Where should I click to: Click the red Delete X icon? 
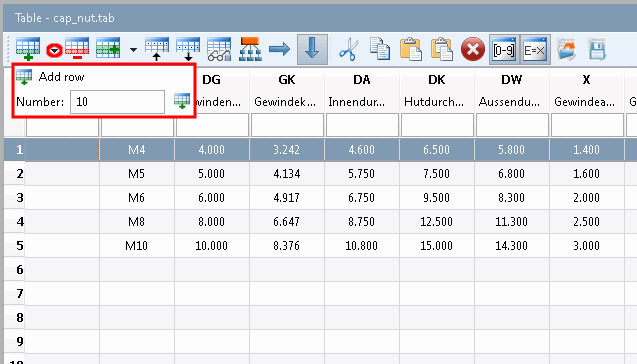tap(472, 50)
